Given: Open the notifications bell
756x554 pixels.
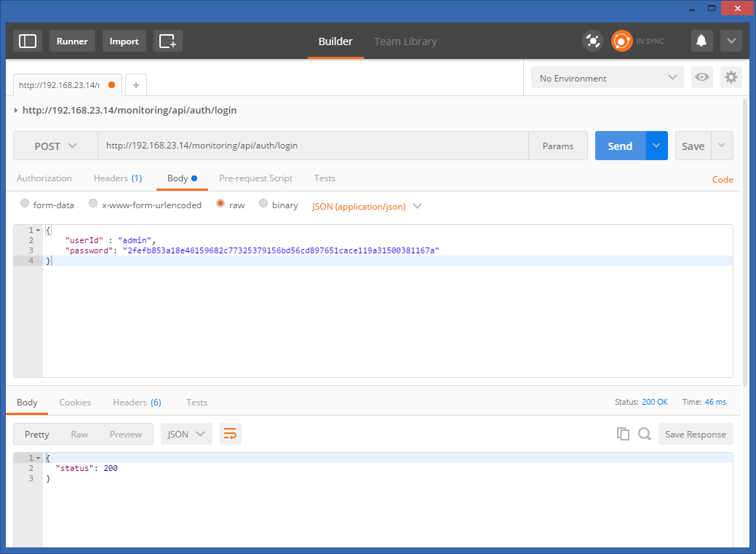Looking at the screenshot, I should point(701,41).
